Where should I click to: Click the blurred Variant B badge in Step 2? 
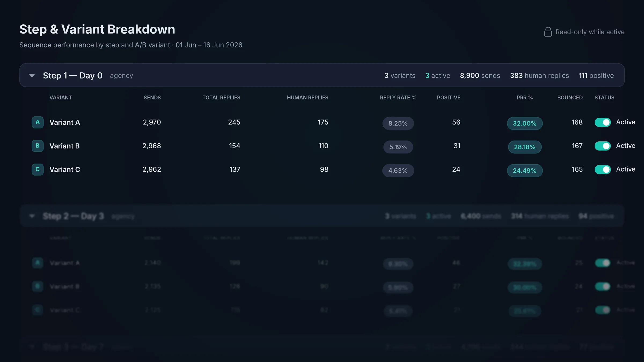(38, 286)
